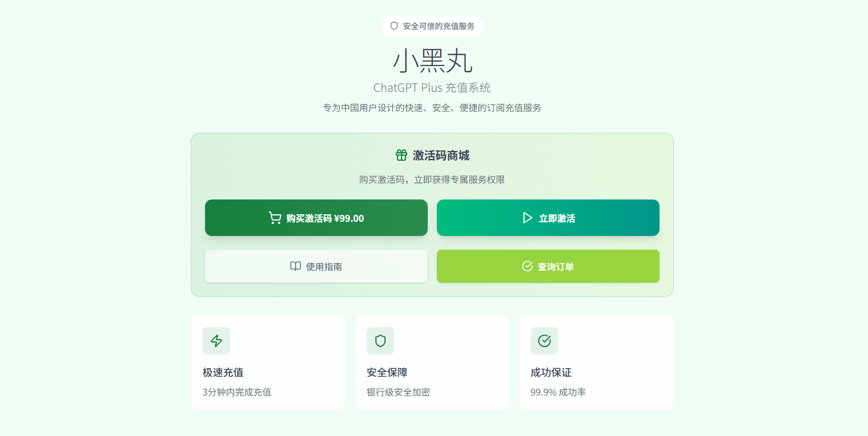
Task: Select the 查询订单 button text
Action: click(x=556, y=267)
